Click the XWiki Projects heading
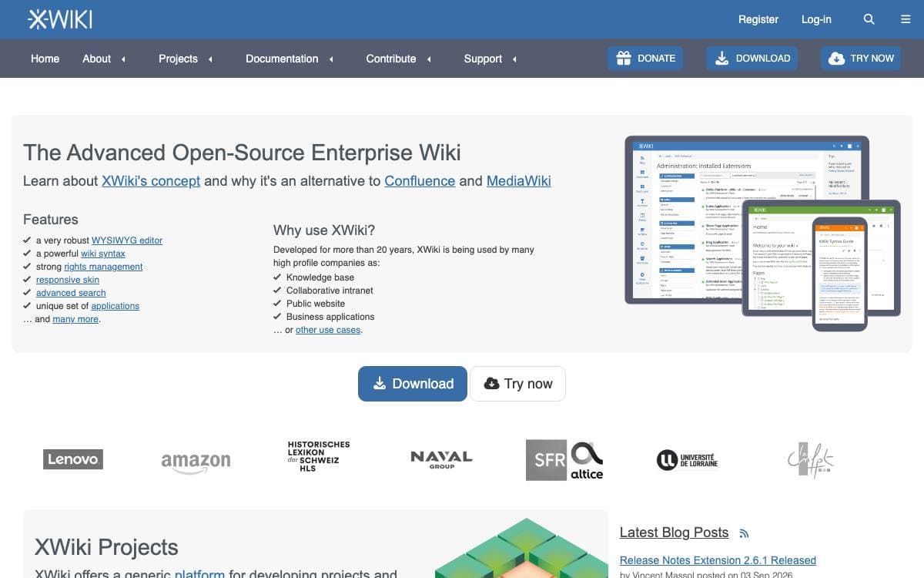Image resolution: width=924 pixels, height=578 pixels. (106, 547)
